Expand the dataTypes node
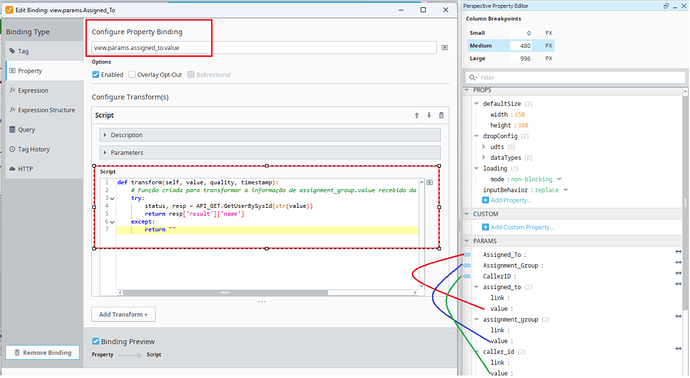This screenshot has width=690, height=378. point(484,158)
